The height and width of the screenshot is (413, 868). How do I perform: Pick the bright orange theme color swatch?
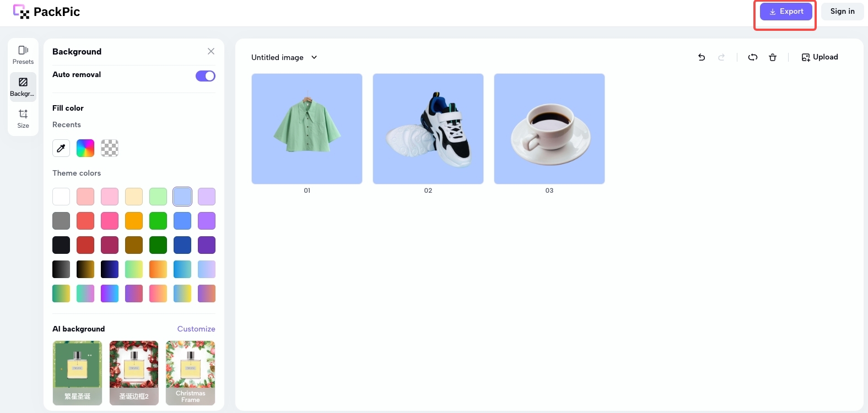[134, 221]
